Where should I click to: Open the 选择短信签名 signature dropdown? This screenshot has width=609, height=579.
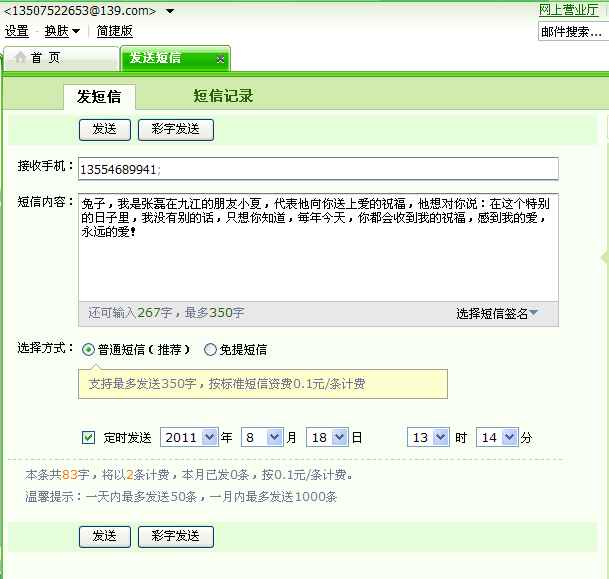tap(497, 313)
